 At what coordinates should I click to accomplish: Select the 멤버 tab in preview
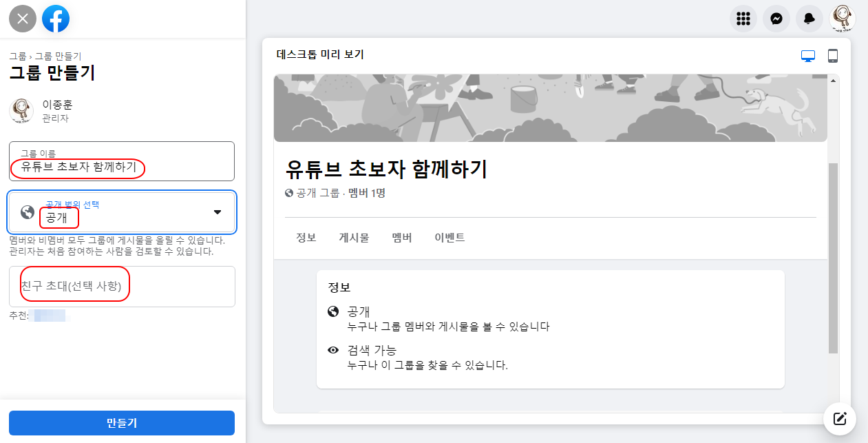point(401,238)
